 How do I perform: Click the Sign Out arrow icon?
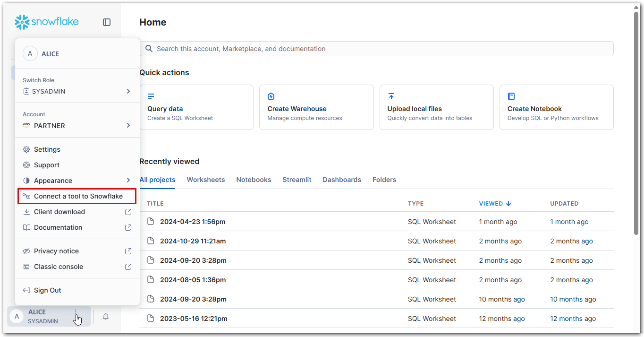tap(26, 290)
